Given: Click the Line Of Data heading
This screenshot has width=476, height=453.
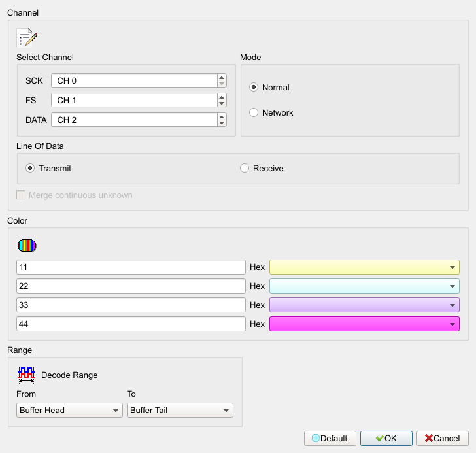Looking at the screenshot, I should coord(40,146).
